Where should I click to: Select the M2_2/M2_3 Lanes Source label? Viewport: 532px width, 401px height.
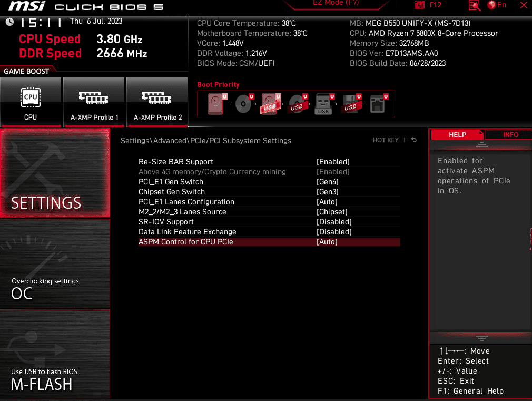pyautogui.click(x=182, y=212)
